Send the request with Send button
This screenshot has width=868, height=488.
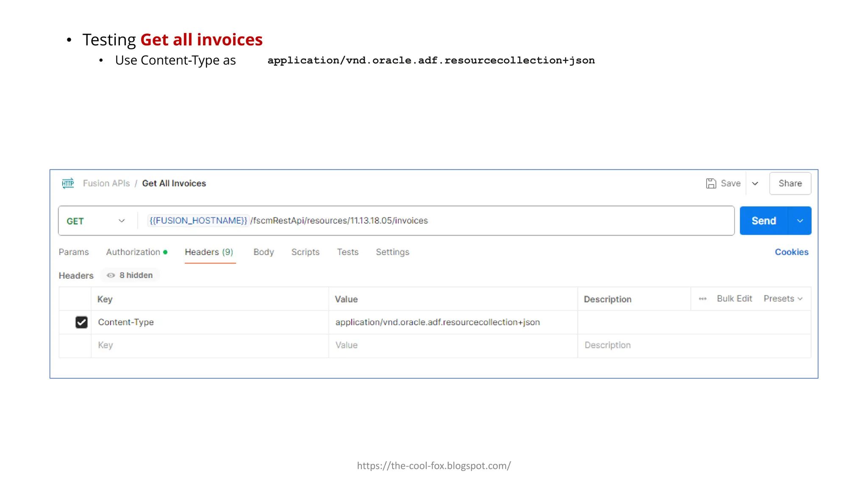[x=764, y=221]
